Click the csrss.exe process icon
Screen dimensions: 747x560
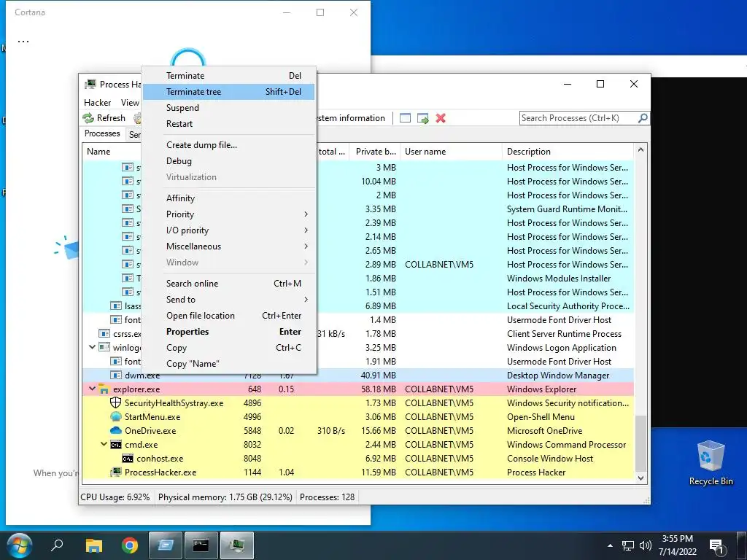[x=104, y=334]
